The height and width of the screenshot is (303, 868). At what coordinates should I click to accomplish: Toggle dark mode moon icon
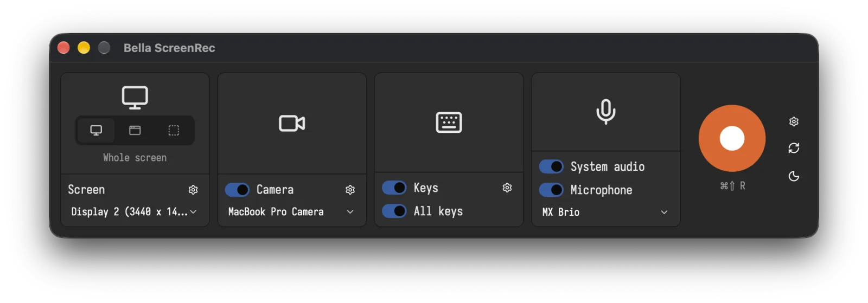[x=794, y=176]
